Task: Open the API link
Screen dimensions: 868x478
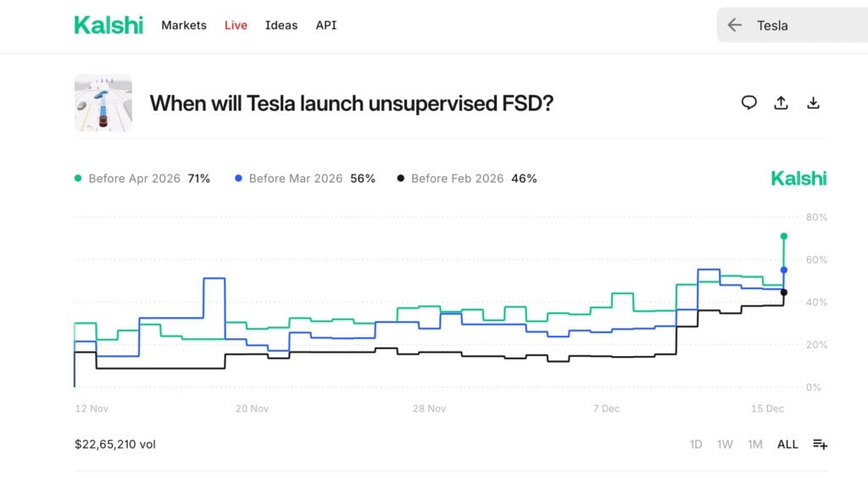Action: 326,25
